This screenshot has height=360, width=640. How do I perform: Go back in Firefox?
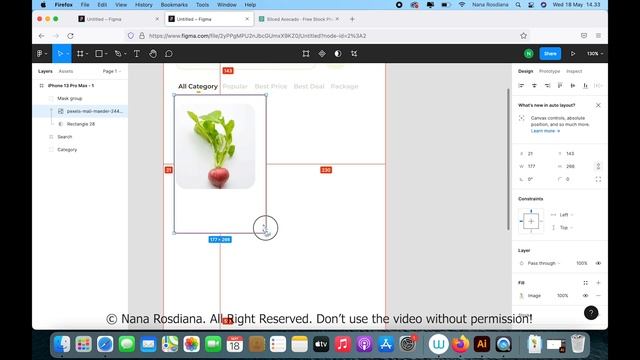click(x=41, y=36)
